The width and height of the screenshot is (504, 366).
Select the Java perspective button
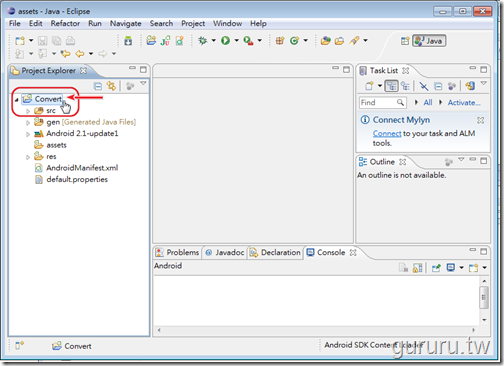click(x=429, y=41)
